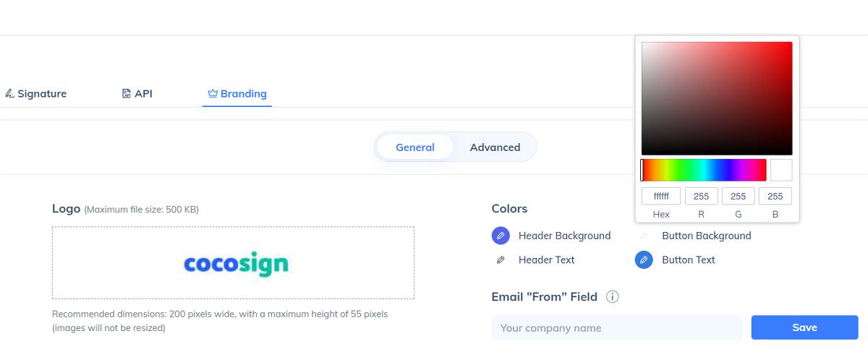Click the R value input field

coord(702,196)
